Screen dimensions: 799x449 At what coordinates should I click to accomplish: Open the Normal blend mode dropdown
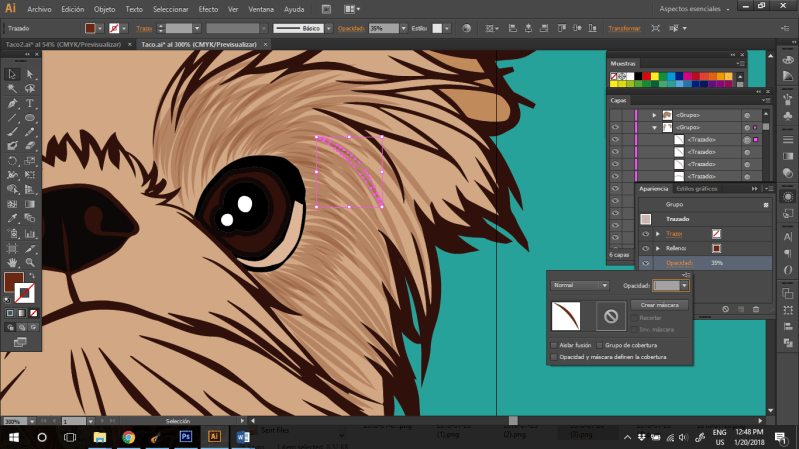coord(580,285)
